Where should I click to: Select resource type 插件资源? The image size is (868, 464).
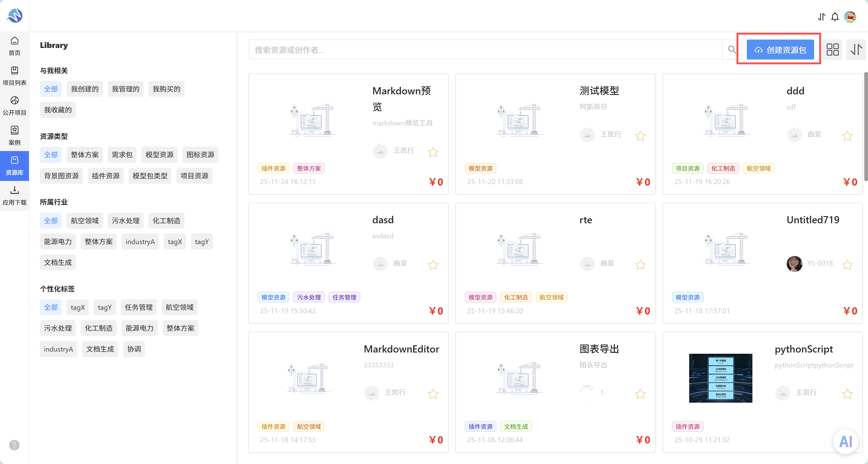(x=106, y=176)
